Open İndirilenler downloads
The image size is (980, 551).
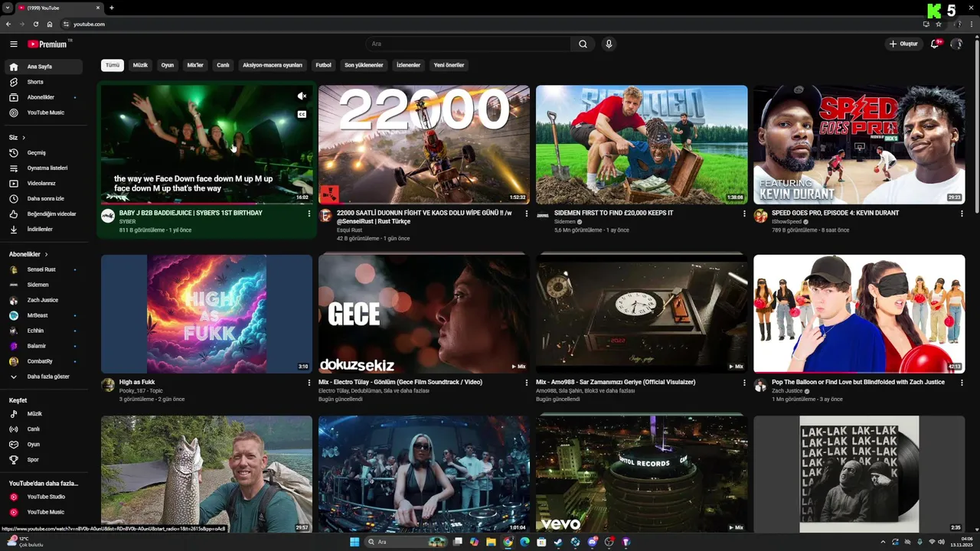coord(42,229)
